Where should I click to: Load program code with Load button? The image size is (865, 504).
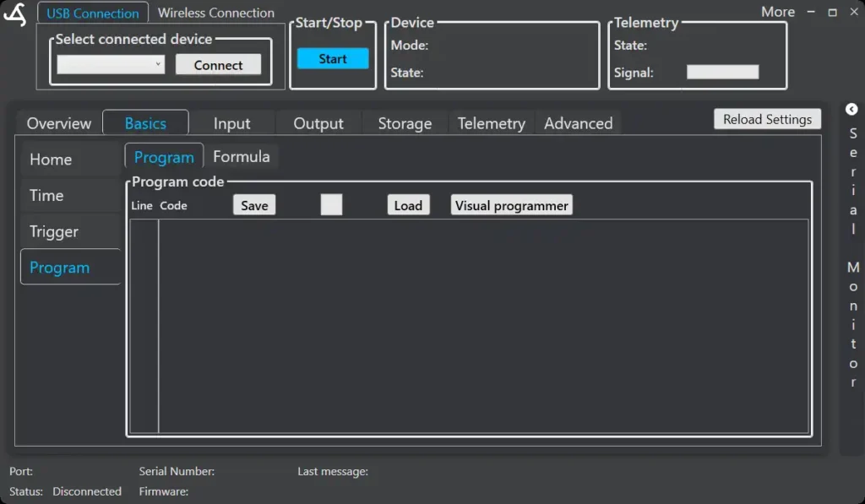click(x=408, y=205)
